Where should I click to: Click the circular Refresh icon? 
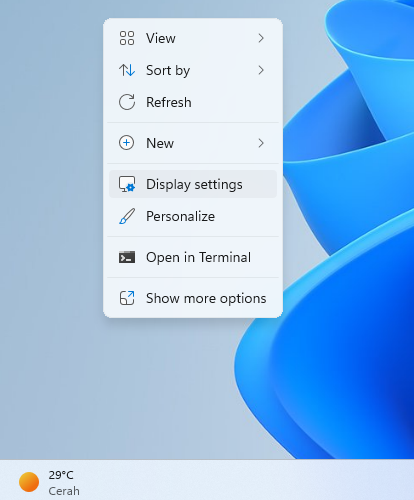point(127,102)
